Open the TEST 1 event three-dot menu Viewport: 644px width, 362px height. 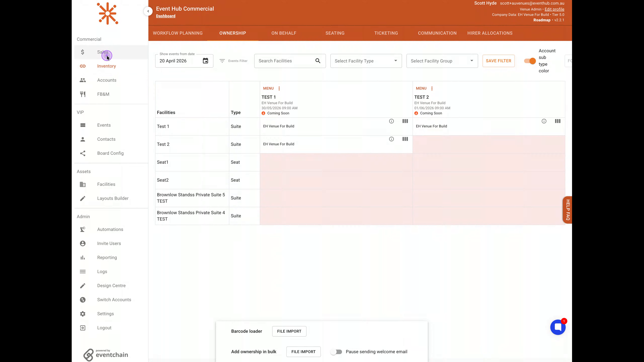(279, 88)
